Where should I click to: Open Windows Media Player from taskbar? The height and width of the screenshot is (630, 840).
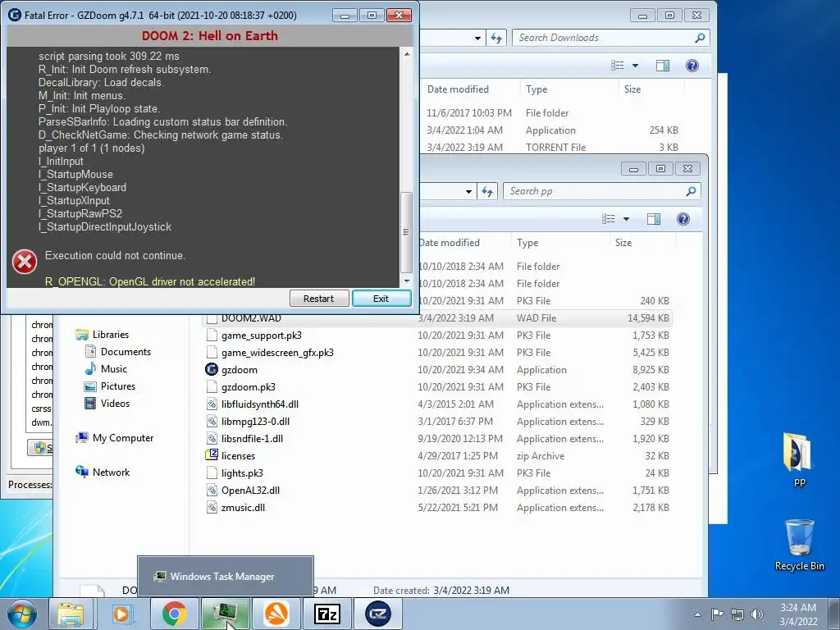(x=123, y=614)
